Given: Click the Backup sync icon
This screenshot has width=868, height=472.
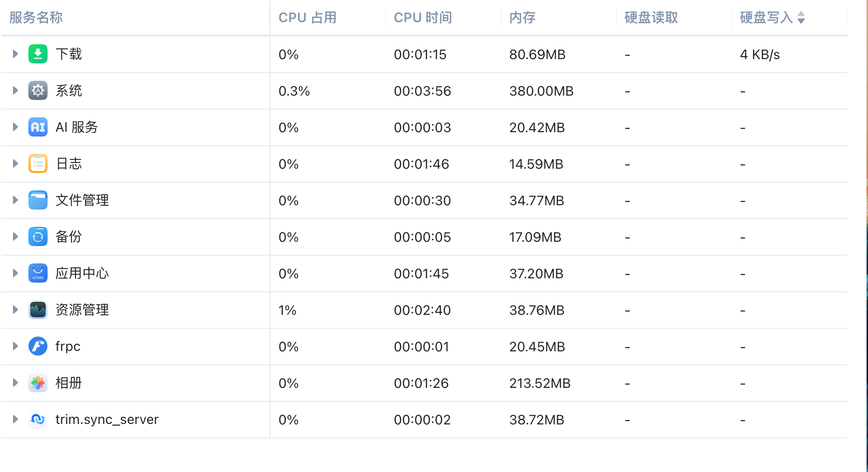Looking at the screenshot, I should [38, 236].
